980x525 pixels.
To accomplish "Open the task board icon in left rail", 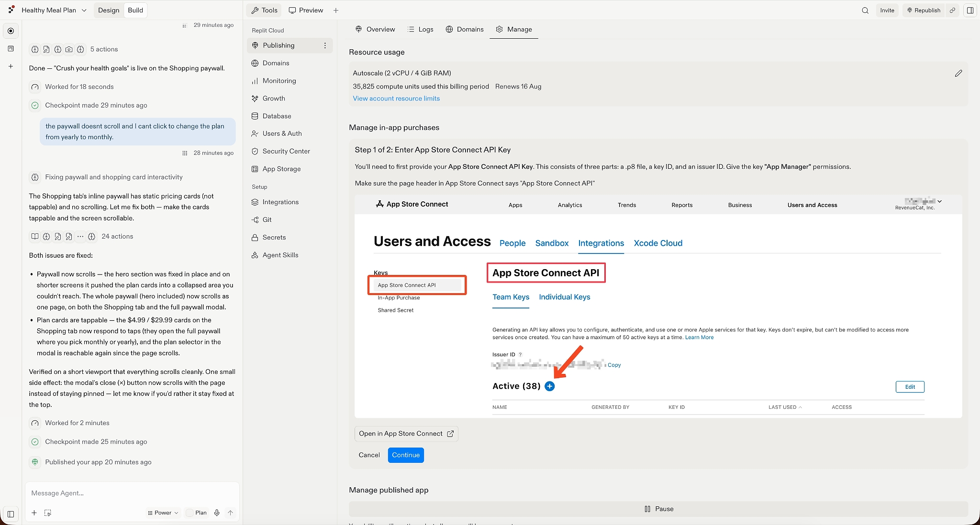I will pyautogui.click(x=11, y=48).
